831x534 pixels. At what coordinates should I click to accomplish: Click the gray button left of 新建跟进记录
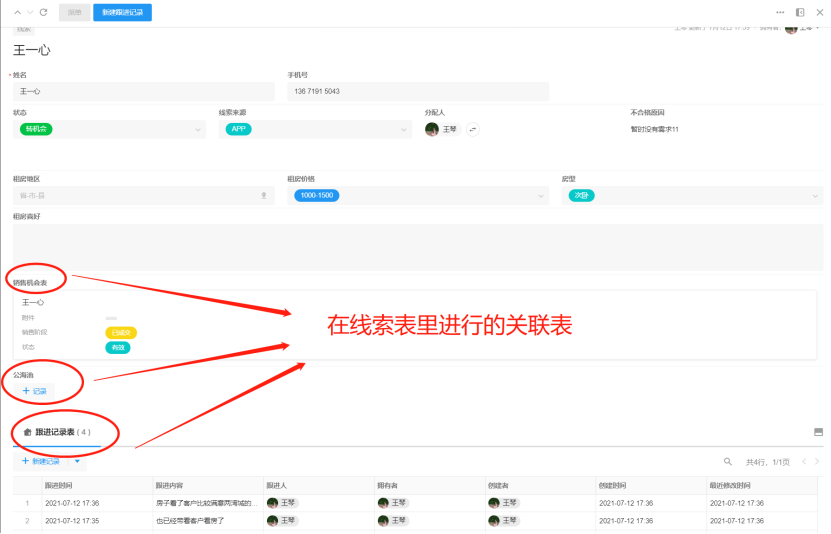(x=74, y=12)
